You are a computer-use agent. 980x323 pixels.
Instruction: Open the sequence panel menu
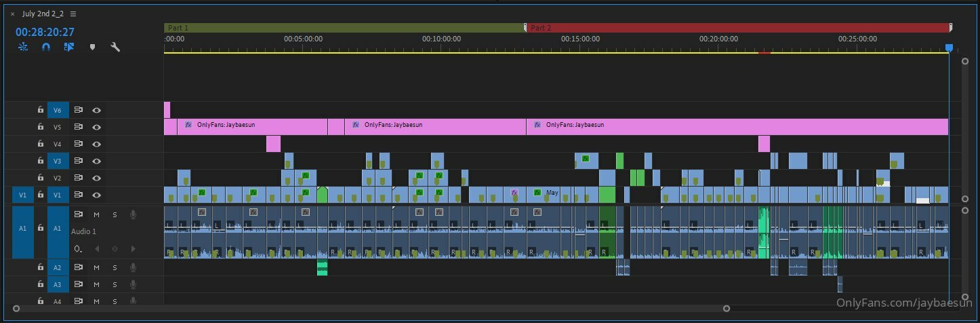point(73,14)
